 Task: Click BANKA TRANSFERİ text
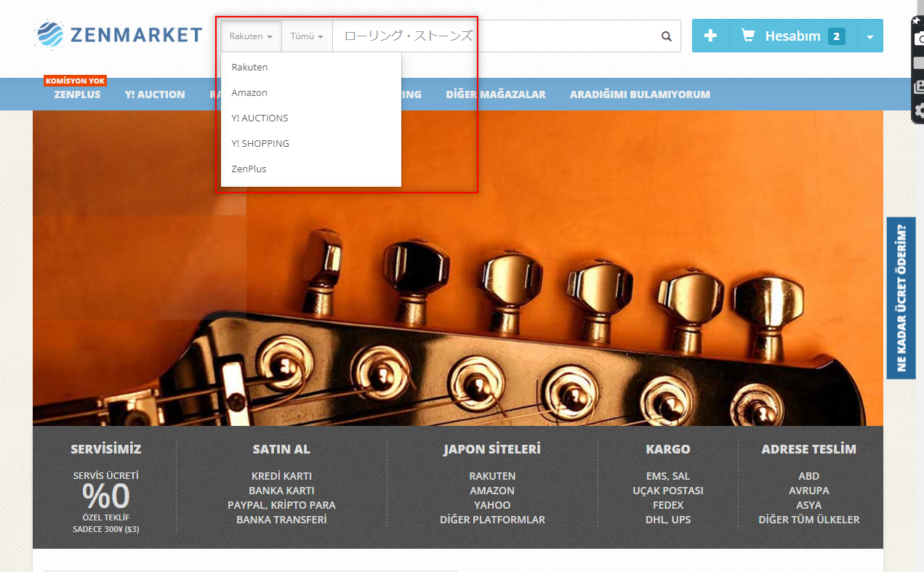(x=281, y=520)
